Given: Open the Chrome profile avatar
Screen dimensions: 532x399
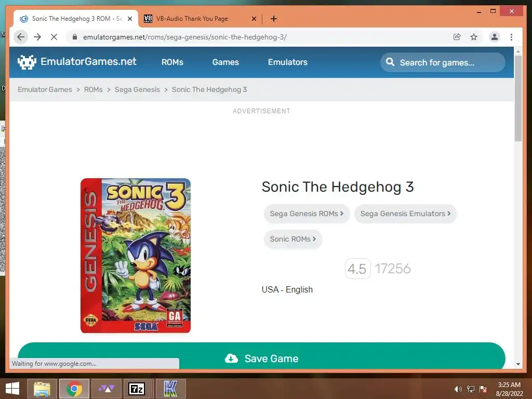Looking at the screenshot, I should click(495, 37).
